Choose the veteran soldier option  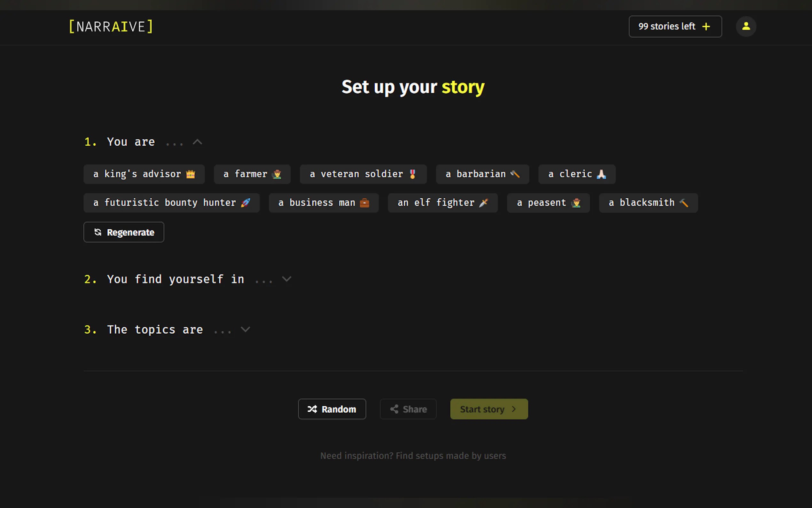pyautogui.click(x=363, y=174)
